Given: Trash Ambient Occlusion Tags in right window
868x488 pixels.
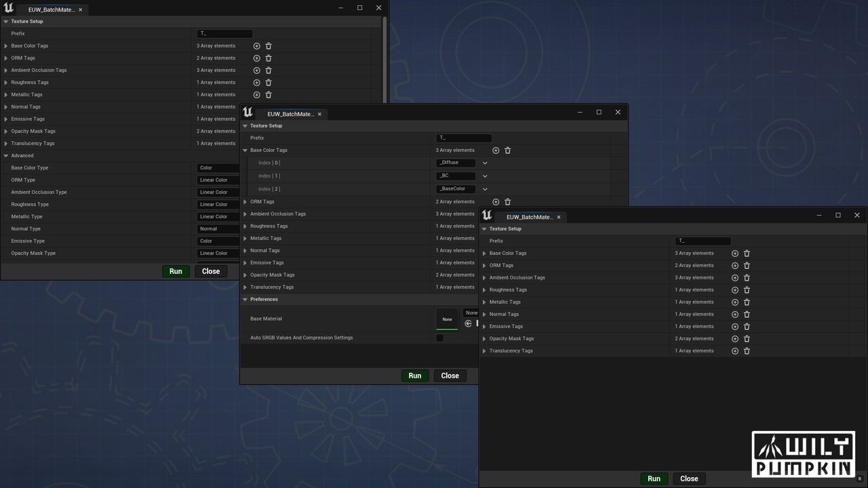Looking at the screenshot, I should click(x=747, y=278).
